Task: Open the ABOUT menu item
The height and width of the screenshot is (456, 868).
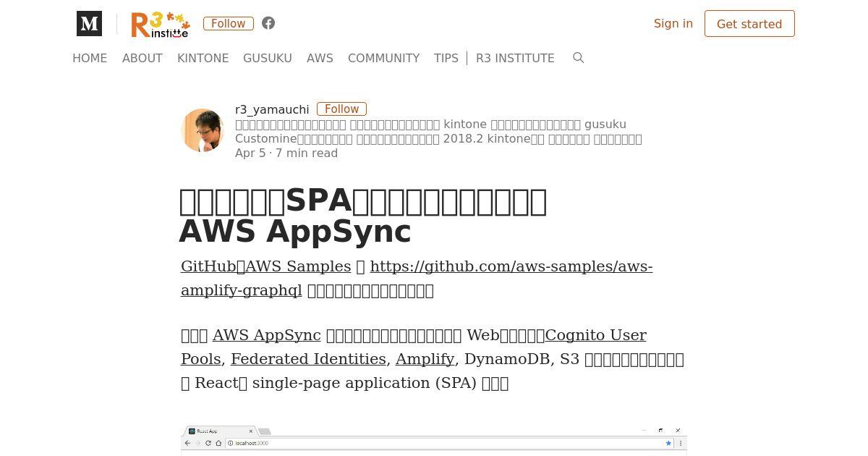Action: 142,58
